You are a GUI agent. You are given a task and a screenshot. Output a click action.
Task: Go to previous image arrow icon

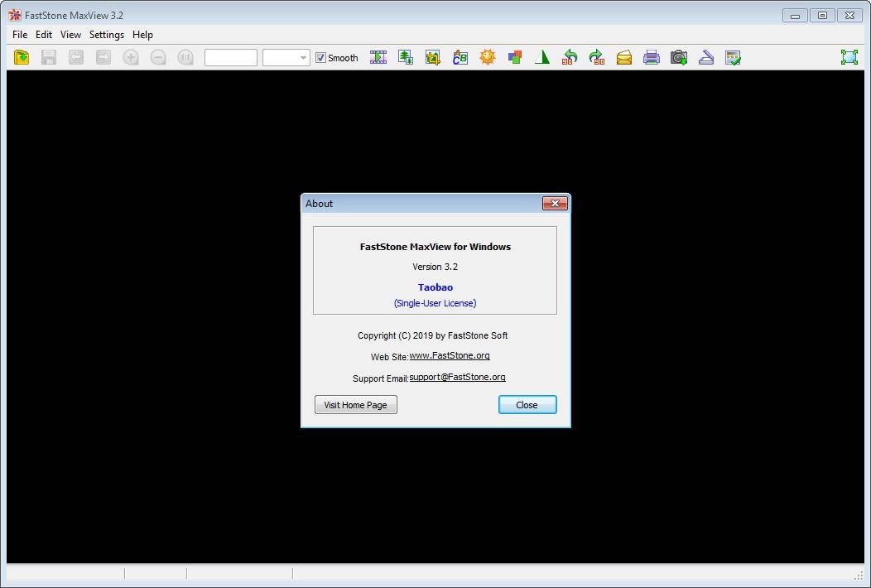pos(75,57)
